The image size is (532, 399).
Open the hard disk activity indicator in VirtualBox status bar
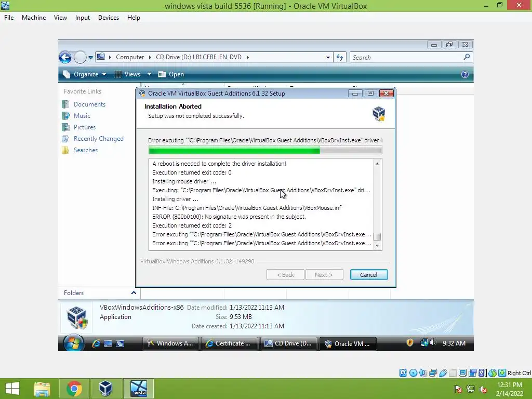[403, 373]
